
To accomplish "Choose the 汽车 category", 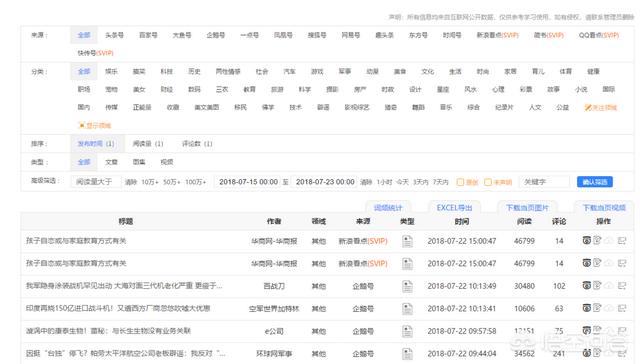I will (289, 71).
